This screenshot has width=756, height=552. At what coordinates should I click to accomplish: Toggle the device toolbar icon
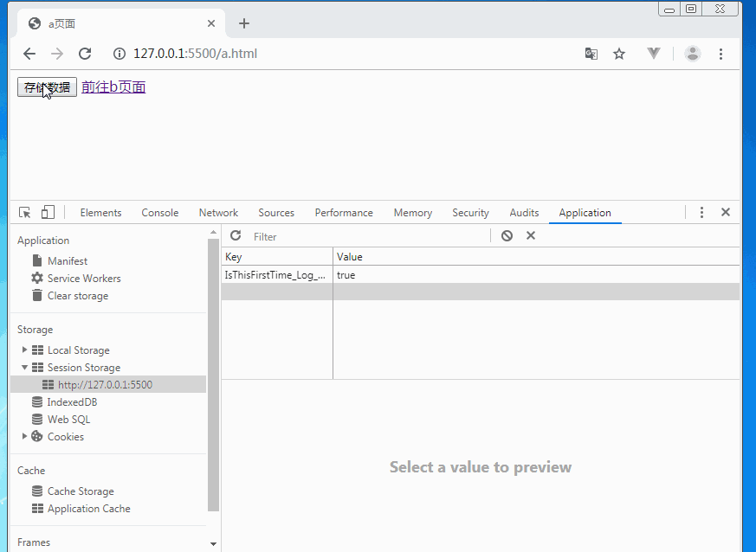click(48, 213)
